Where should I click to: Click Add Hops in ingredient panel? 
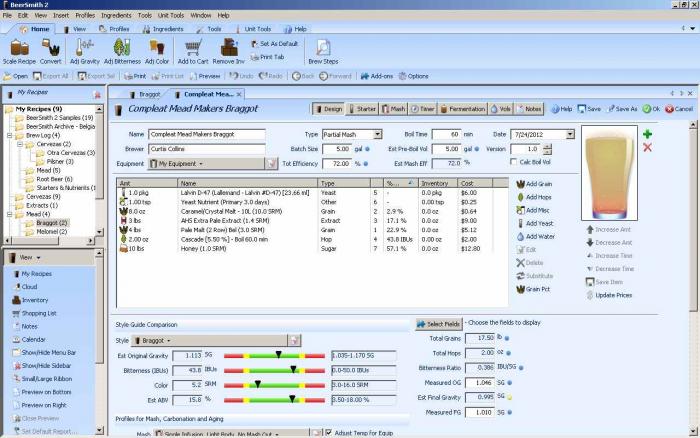tap(534, 197)
